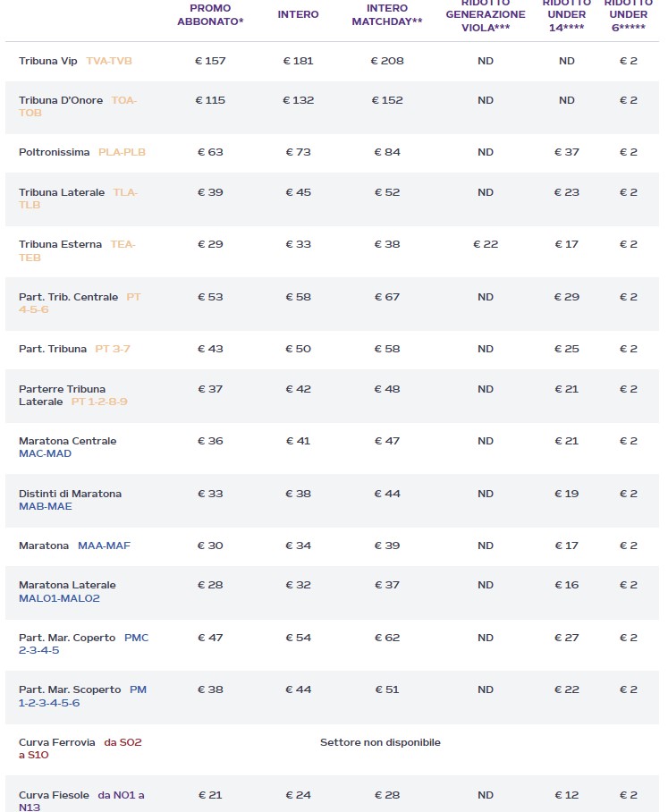Click the INTERO MATCHDAY column header

[x=386, y=14]
